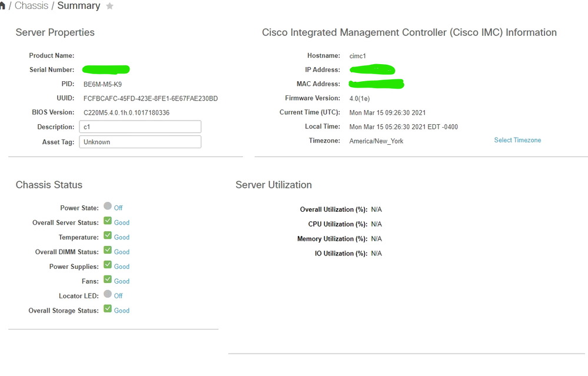Open the Temperature Good link

tap(121, 237)
